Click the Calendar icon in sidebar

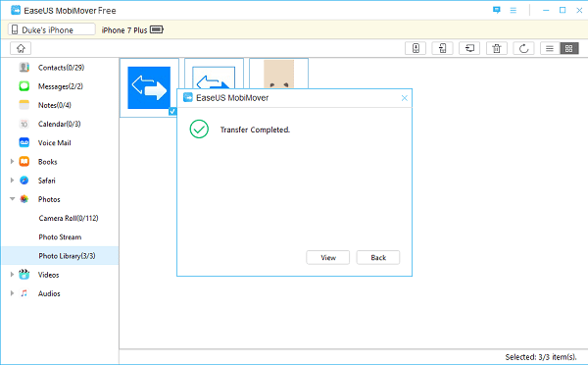click(x=24, y=124)
